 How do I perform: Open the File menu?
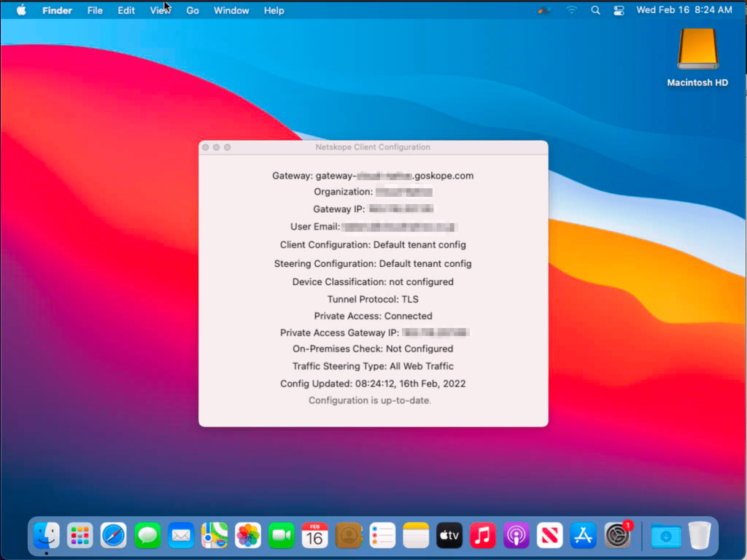tap(95, 10)
